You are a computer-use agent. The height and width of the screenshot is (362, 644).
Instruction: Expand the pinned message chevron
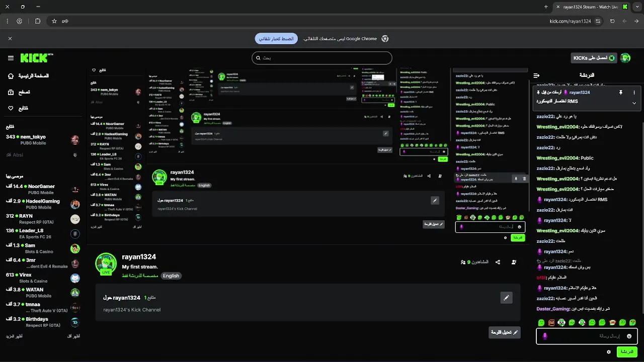tap(634, 103)
